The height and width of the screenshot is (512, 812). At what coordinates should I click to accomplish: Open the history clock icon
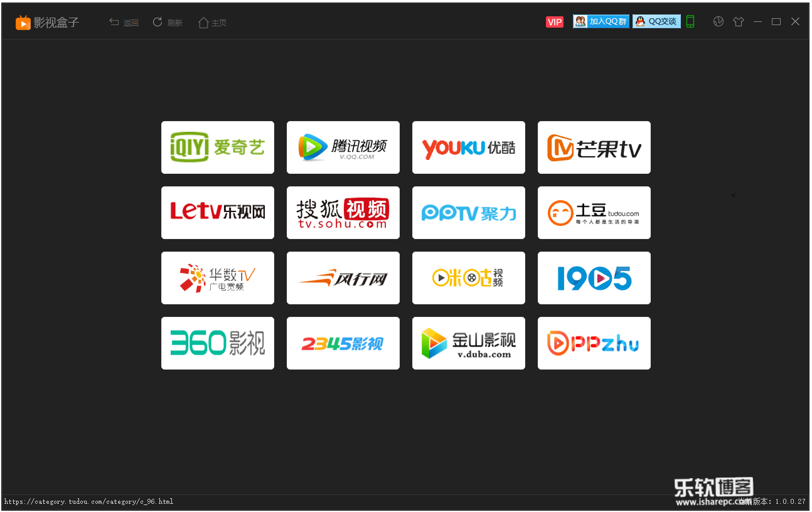point(719,21)
